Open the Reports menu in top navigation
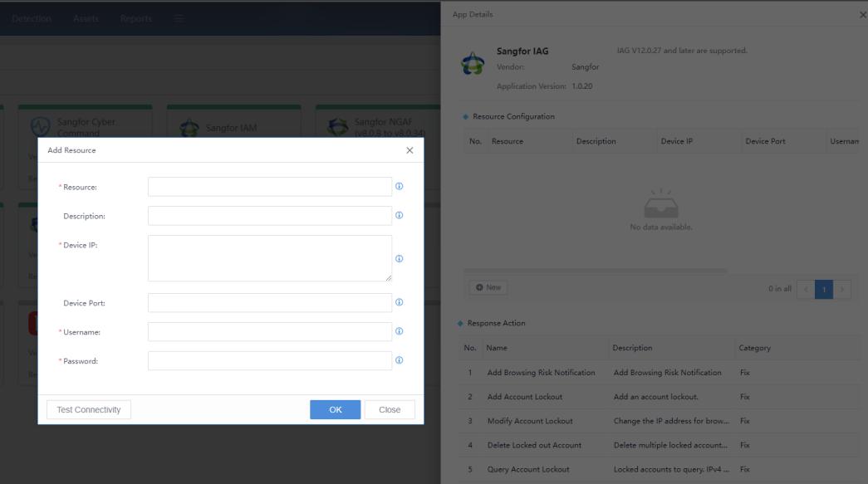This screenshot has height=484, width=868. coord(136,19)
